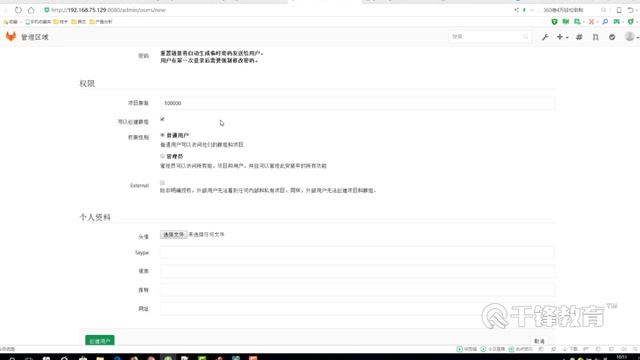Open the todos checkmark icon
Screen dimensions: 640x360
click(612, 37)
